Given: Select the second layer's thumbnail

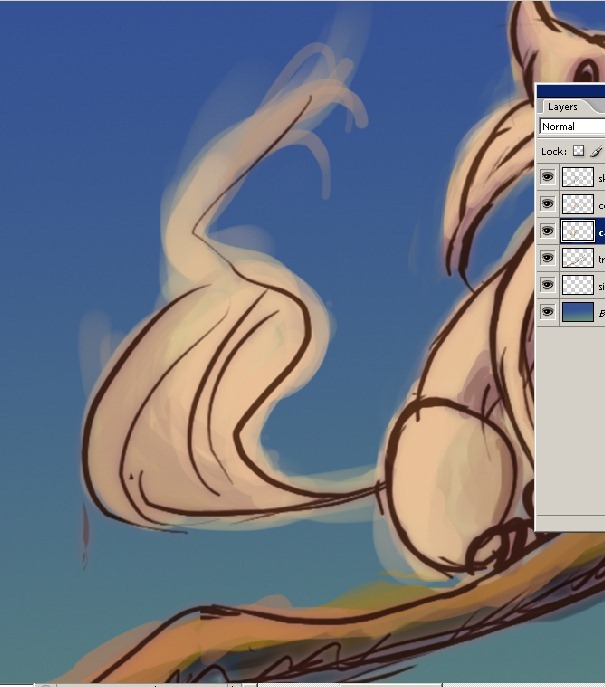Looking at the screenshot, I should [x=577, y=204].
